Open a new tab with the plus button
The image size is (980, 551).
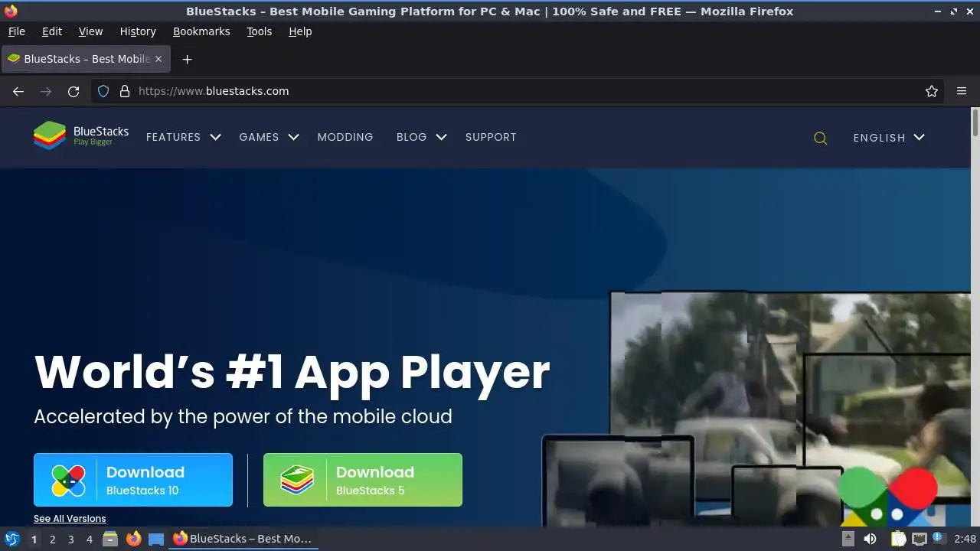point(187,59)
